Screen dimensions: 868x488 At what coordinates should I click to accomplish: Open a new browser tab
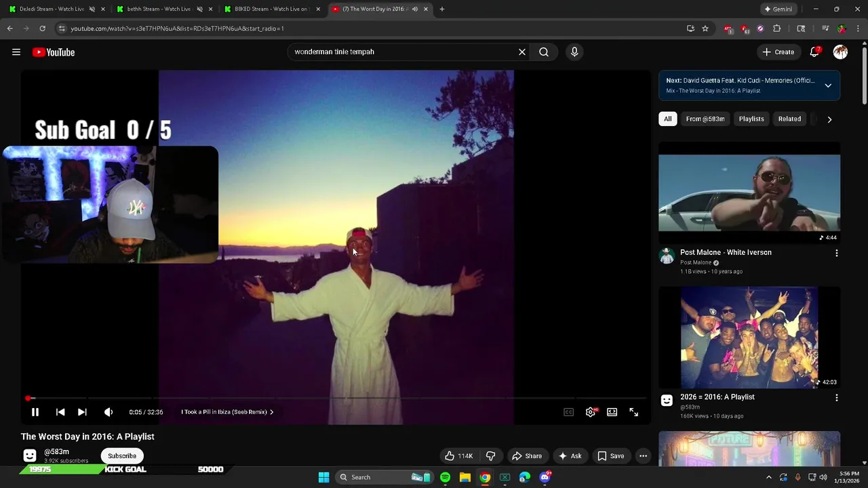[442, 9]
